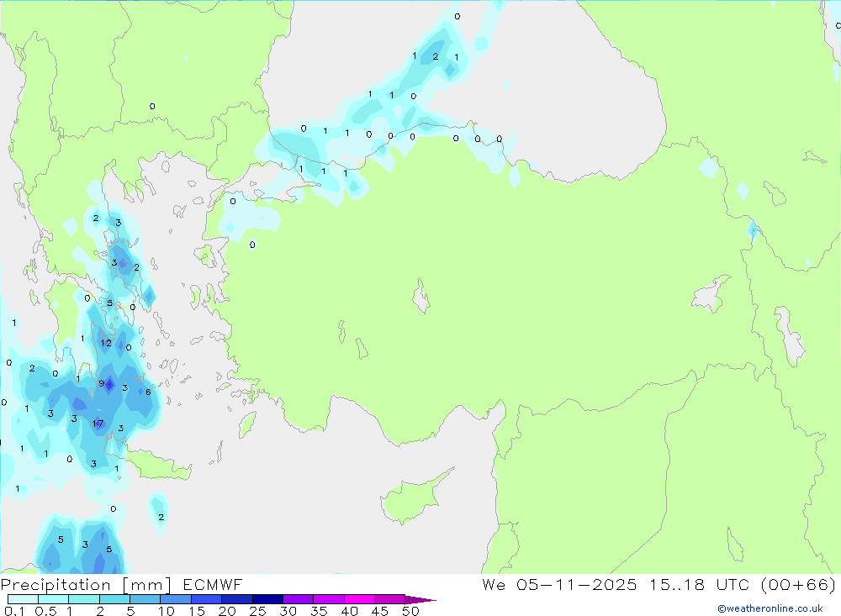Click the '40' legend scale label

click(x=349, y=611)
